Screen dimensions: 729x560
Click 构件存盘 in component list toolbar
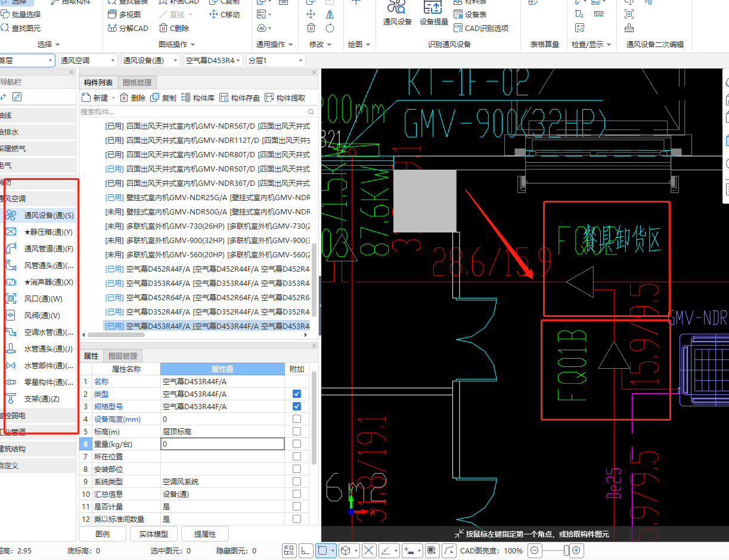coord(240,98)
